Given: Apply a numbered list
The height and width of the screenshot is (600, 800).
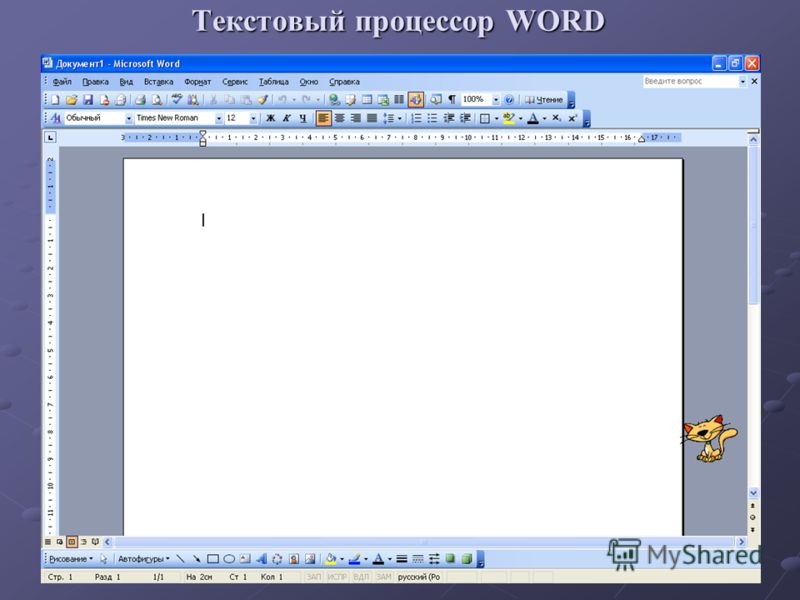Looking at the screenshot, I should pos(416,118).
